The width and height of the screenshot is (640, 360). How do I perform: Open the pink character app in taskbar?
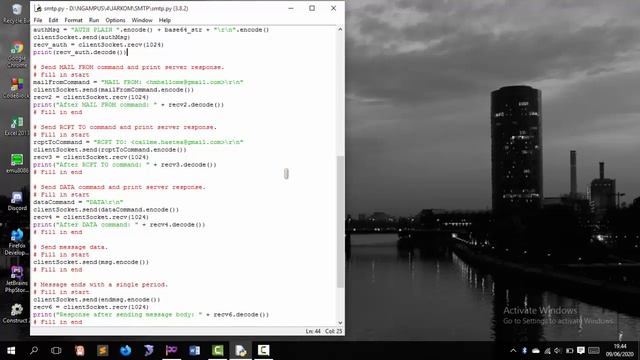point(80,350)
